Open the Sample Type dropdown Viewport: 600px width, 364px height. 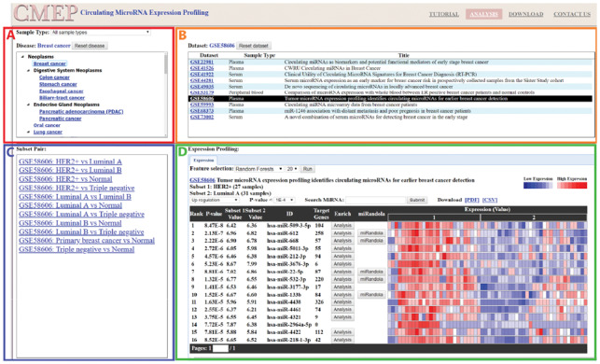[x=101, y=33]
